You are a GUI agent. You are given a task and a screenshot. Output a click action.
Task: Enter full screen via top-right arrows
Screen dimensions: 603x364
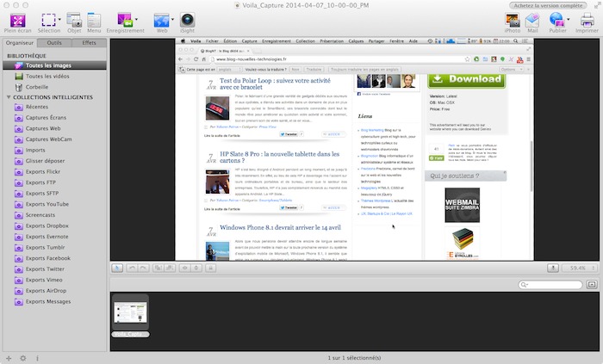[596, 5]
